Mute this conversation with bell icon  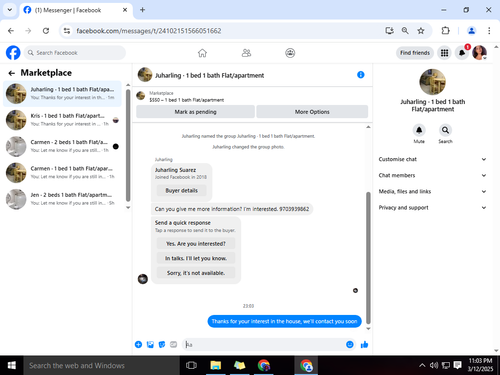tap(419, 130)
